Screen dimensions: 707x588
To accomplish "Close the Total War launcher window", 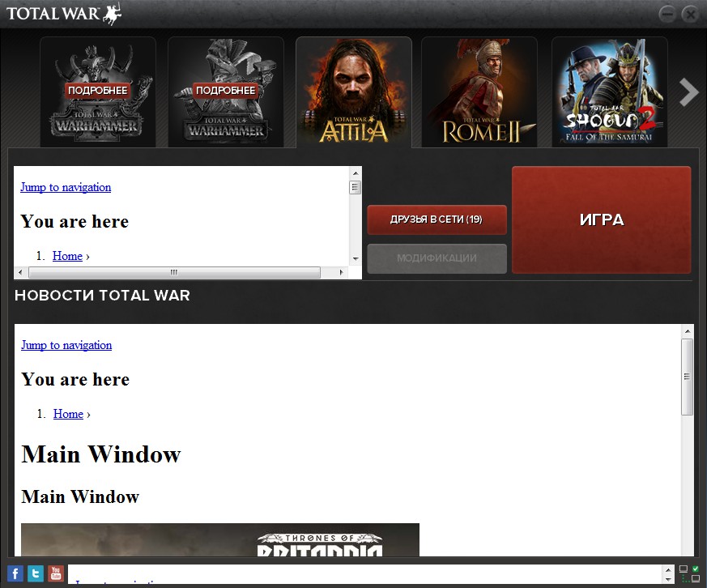I will coord(691,15).
